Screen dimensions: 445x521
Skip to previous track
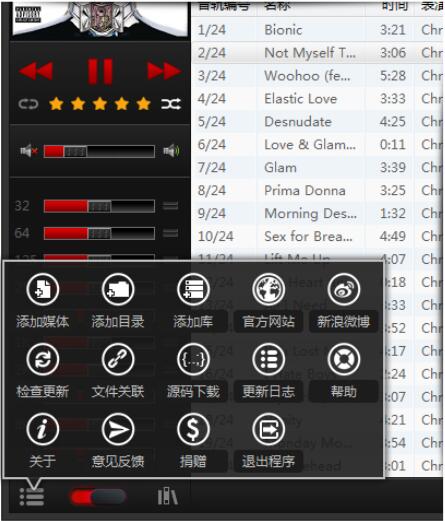tap(36, 71)
